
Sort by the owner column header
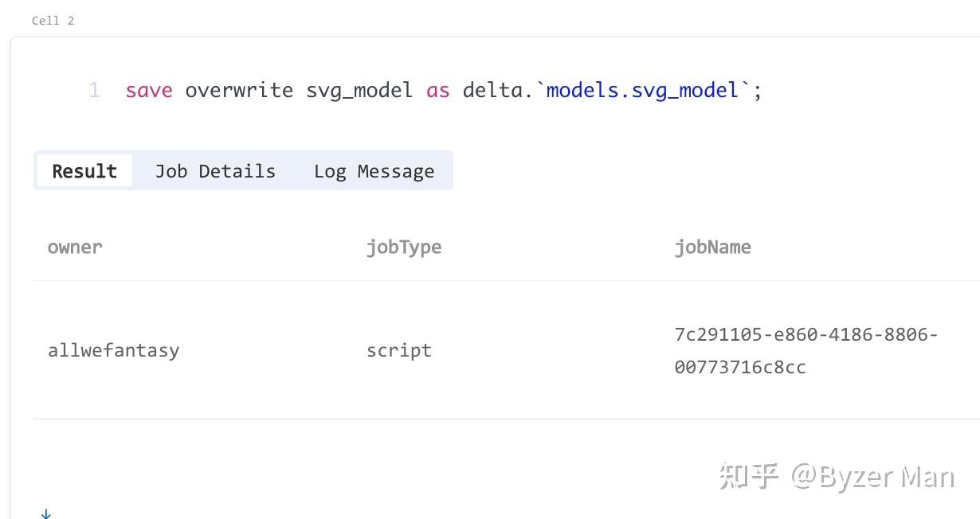pyautogui.click(x=74, y=247)
